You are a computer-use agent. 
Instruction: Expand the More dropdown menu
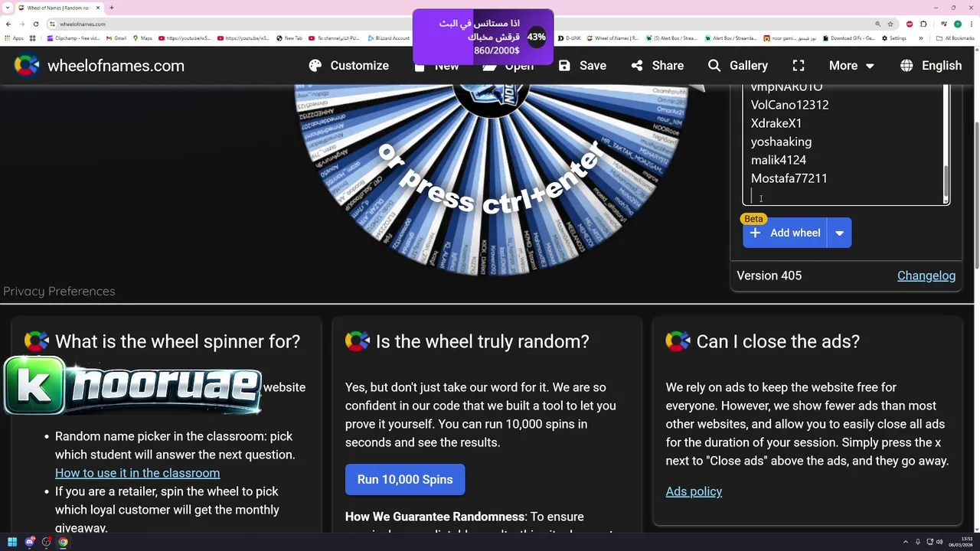[x=851, y=66]
